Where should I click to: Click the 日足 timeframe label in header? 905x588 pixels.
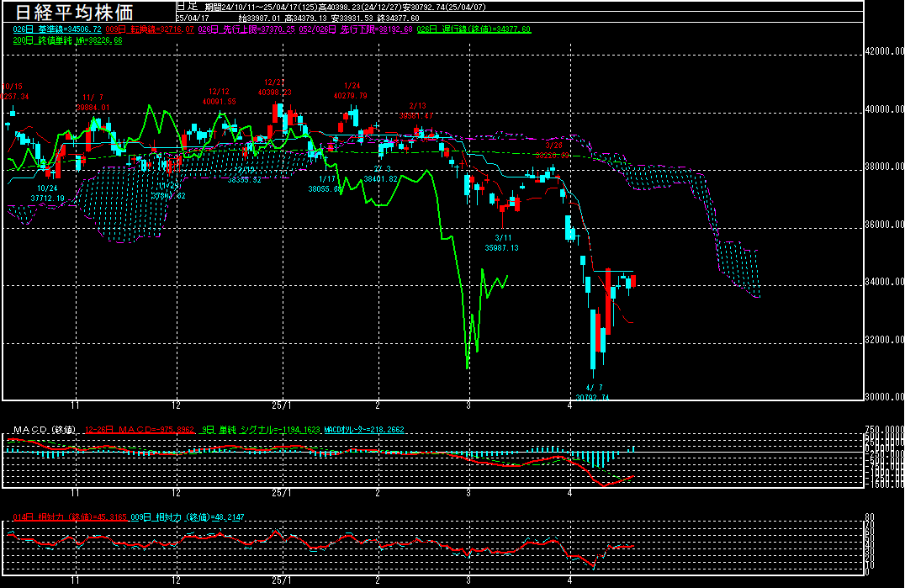(x=187, y=7)
